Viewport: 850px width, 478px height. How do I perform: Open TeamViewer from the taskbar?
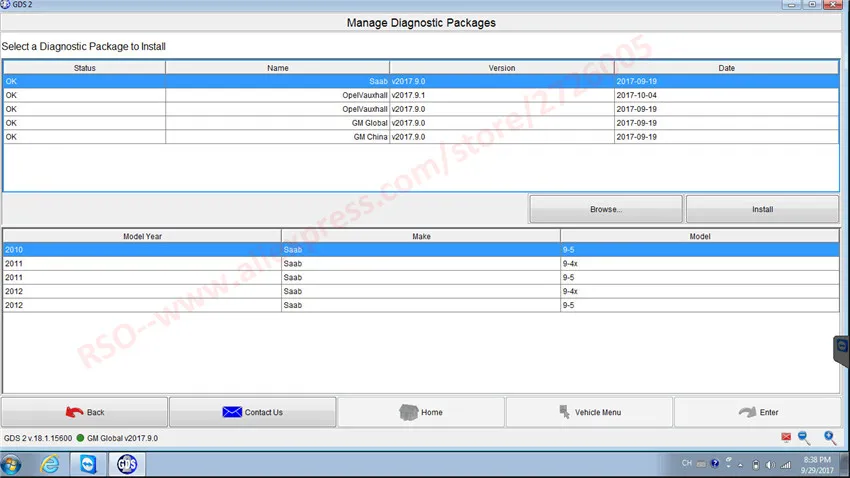click(88, 464)
